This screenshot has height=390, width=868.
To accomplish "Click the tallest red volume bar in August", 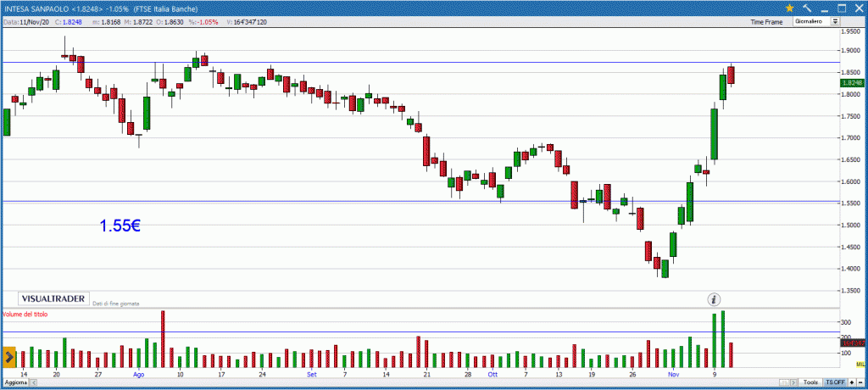I will click(164, 339).
